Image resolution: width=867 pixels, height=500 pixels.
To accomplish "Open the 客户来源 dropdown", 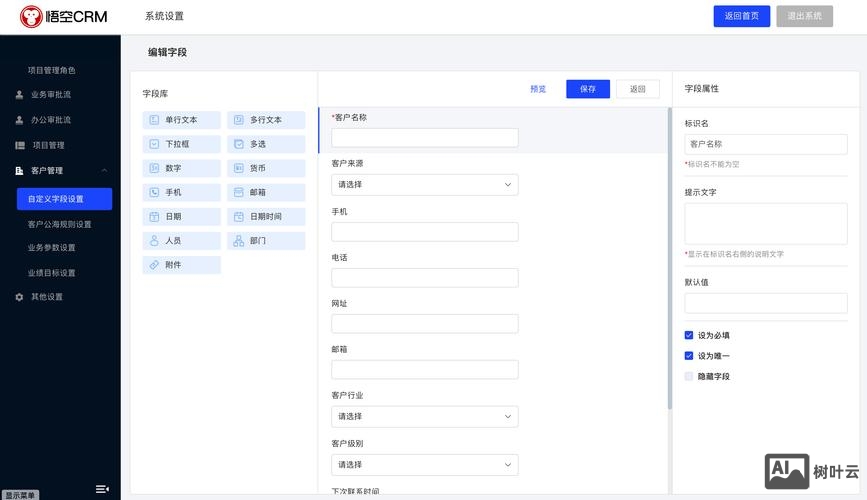I will tap(425, 185).
